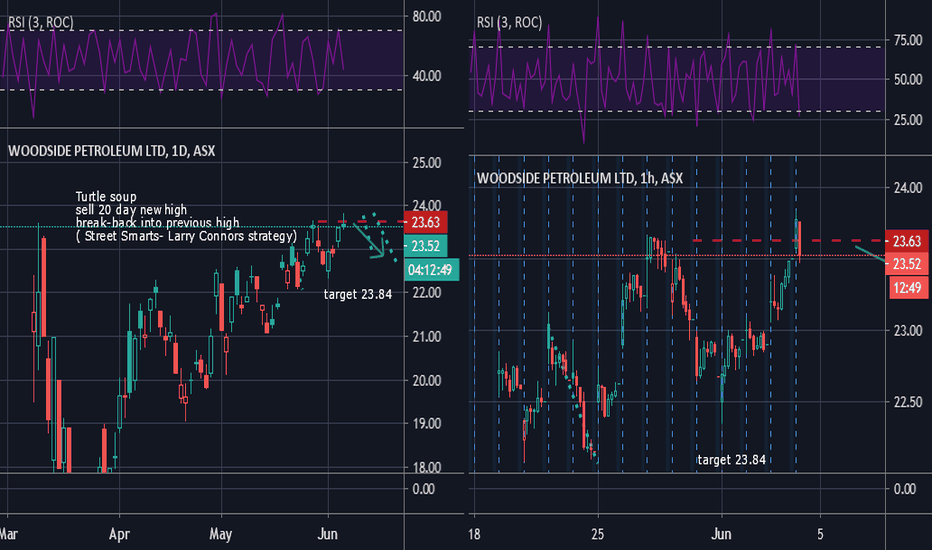Image resolution: width=932 pixels, height=550 pixels.
Task: Click the 0.00 value on the hourly chart axis
Action: [905, 489]
